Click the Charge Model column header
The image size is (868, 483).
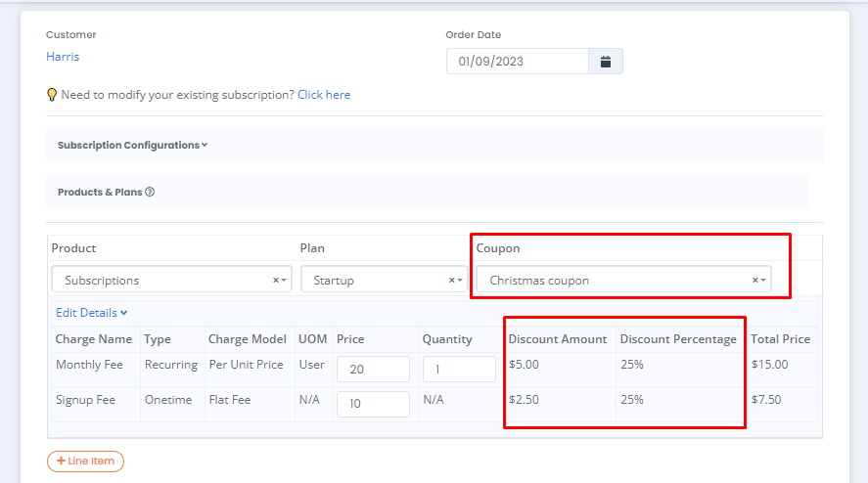coord(247,339)
